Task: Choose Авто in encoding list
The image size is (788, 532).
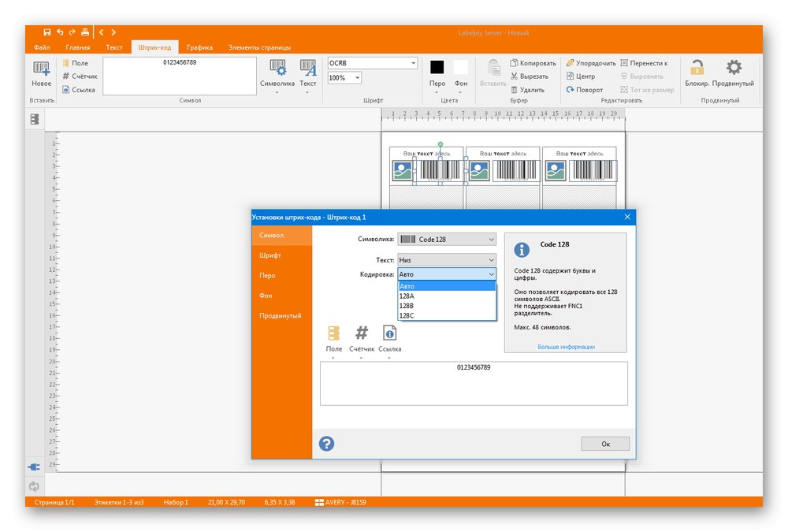Action: [447, 286]
